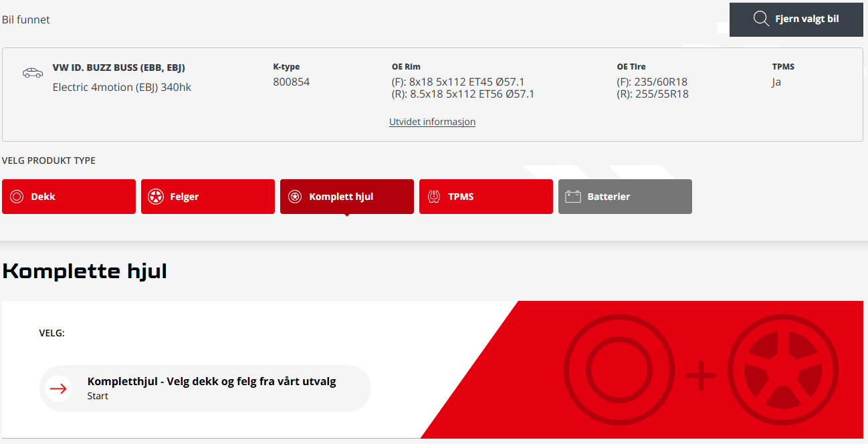The height and width of the screenshot is (444, 868).
Task: Click rear rim spec 8.5x18 5x112 ET56
Action: point(463,94)
